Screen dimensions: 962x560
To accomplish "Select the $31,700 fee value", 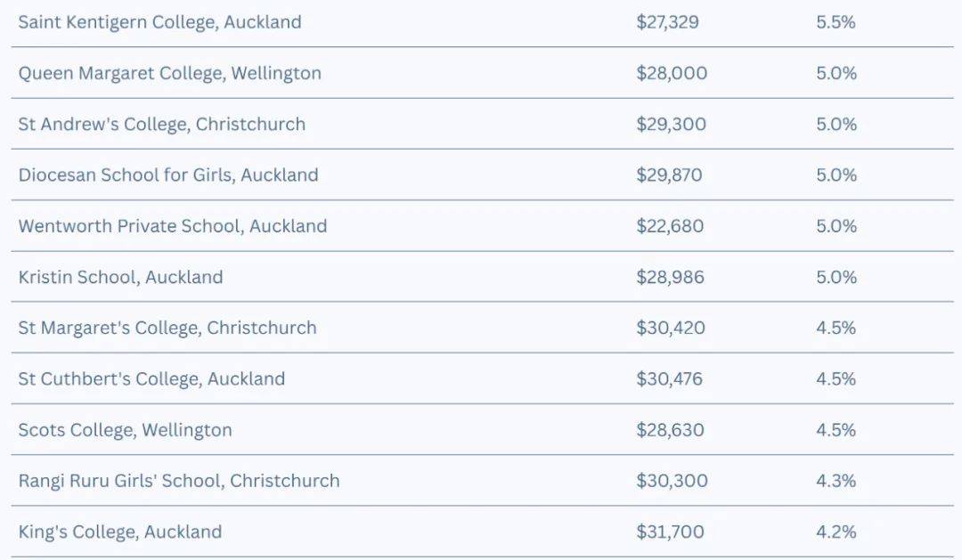I will (670, 532).
